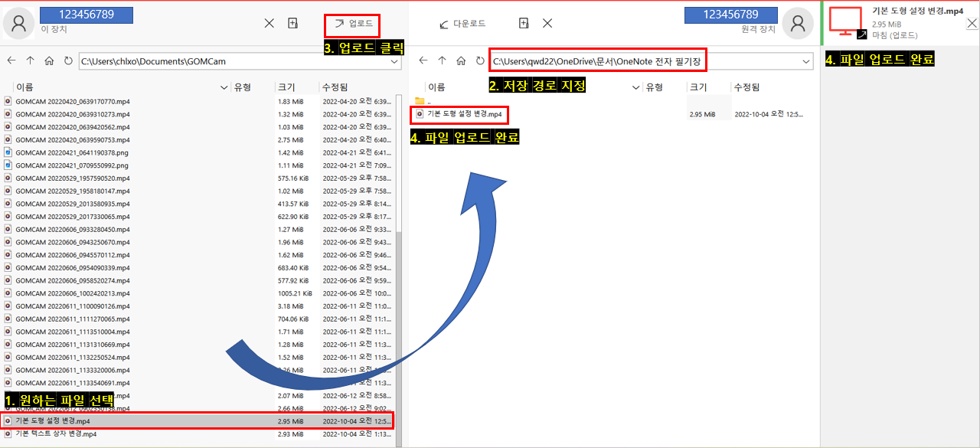Open the remote path history dropdown

coord(806,60)
